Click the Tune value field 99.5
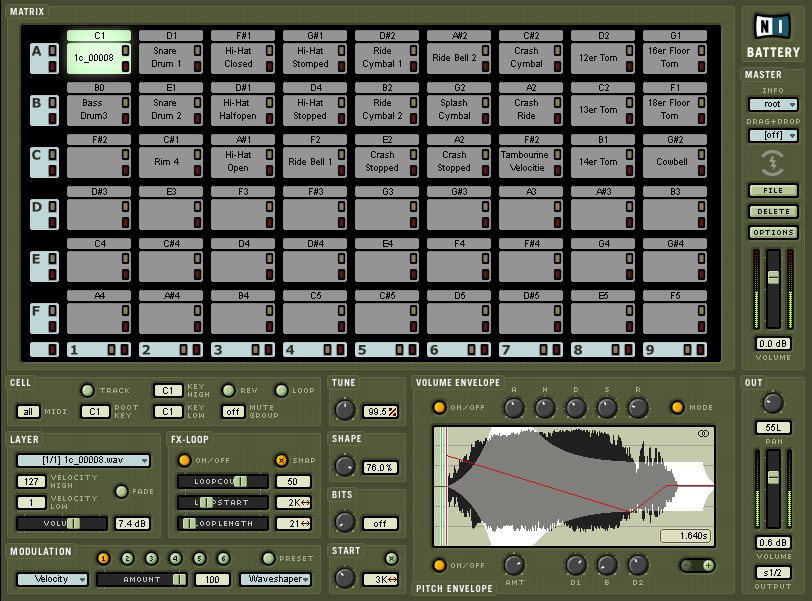The height and width of the screenshot is (601, 812). pyautogui.click(x=380, y=412)
